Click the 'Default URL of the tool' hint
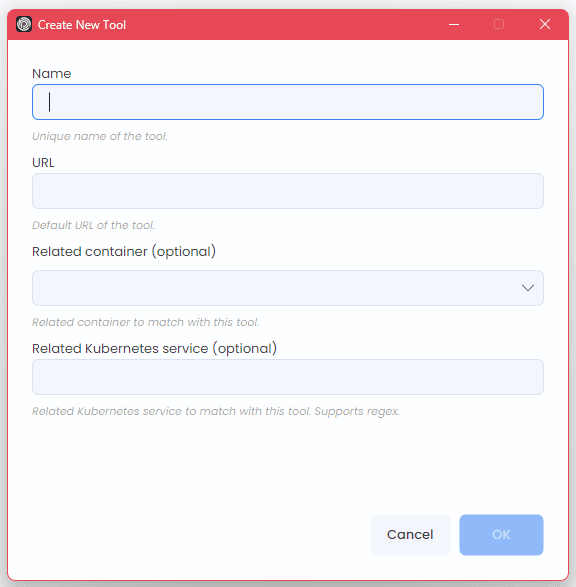This screenshot has width=576, height=587. pos(93,225)
